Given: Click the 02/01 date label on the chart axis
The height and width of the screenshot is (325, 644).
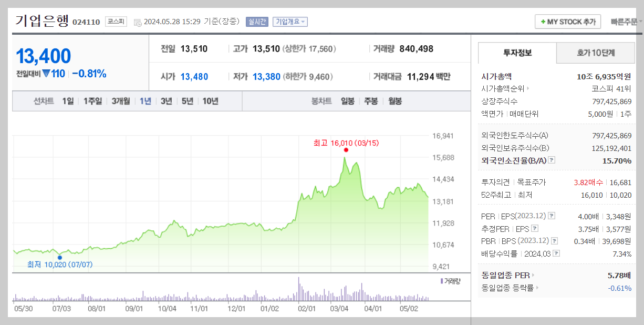Looking at the screenshot, I should (306, 309).
